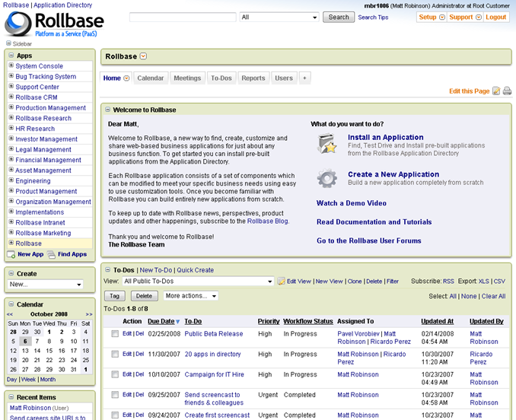Open the All Public To-Dos view dropdown
Image resolution: width=516 pixels, height=420 pixels.
click(198, 282)
